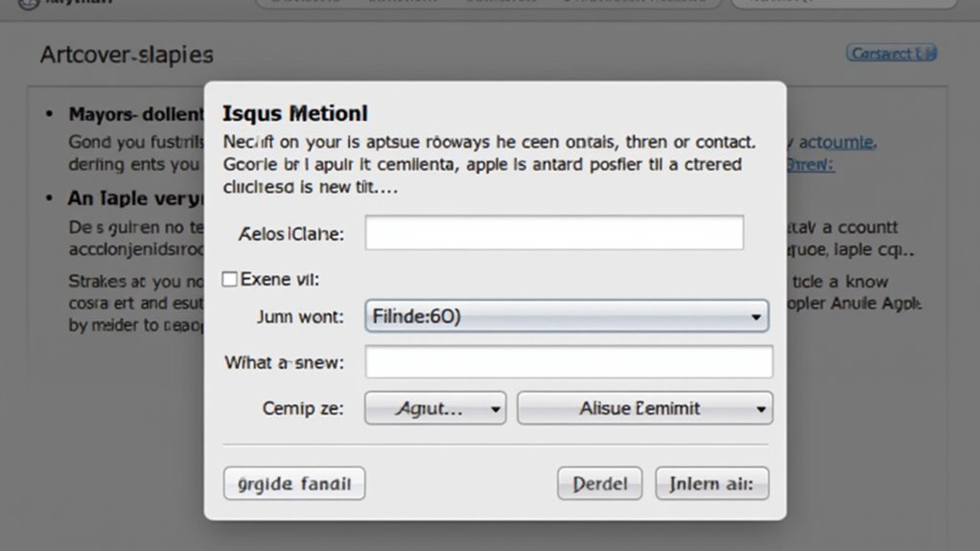This screenshot has width=980, height=551.
Task: Open the Alisue Eemimit dropdown menu
Action: [x=645, y=408]
